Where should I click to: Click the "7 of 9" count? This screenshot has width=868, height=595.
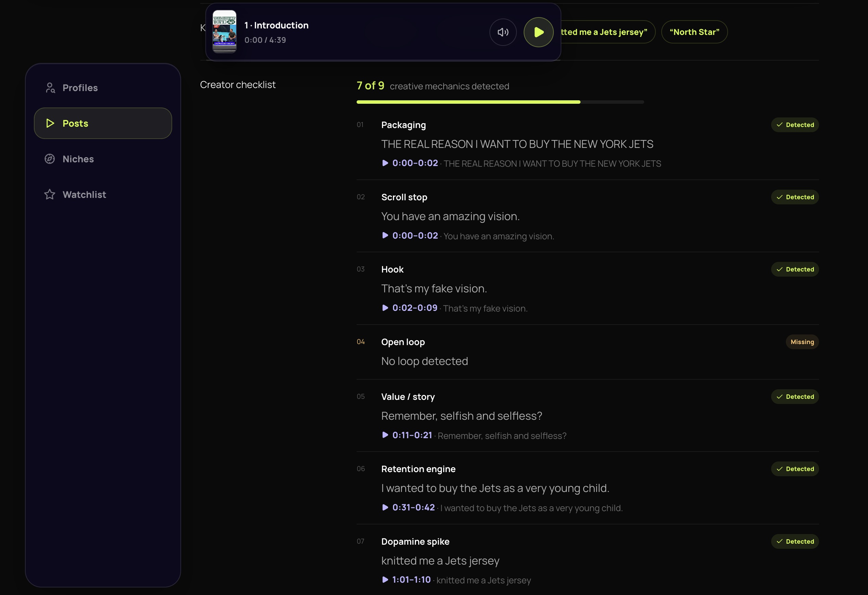[370, 86]
